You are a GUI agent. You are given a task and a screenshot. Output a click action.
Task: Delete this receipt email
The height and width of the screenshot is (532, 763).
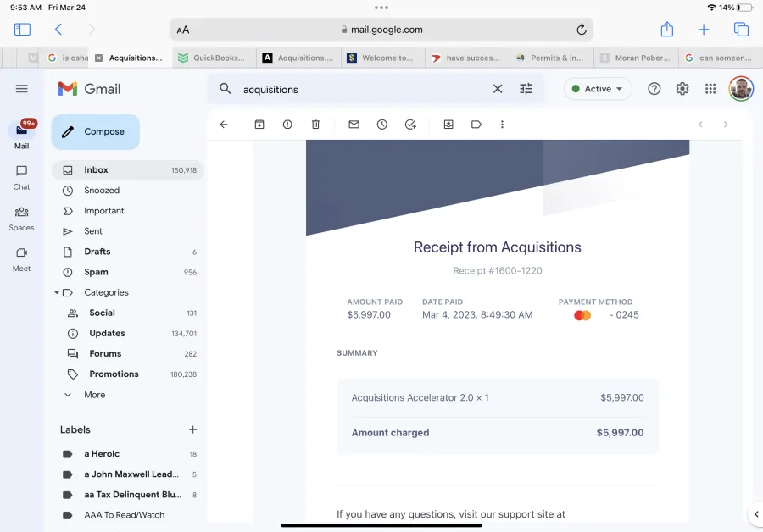coord(316,125)
